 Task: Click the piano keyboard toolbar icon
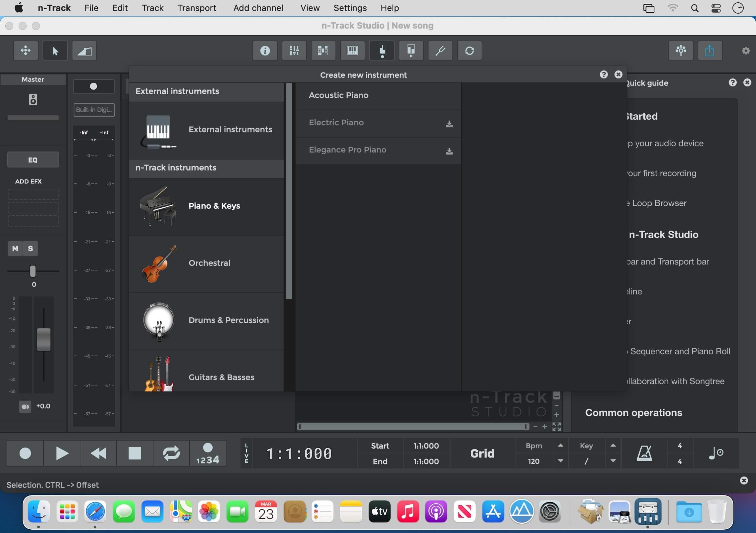coord(352,51)
